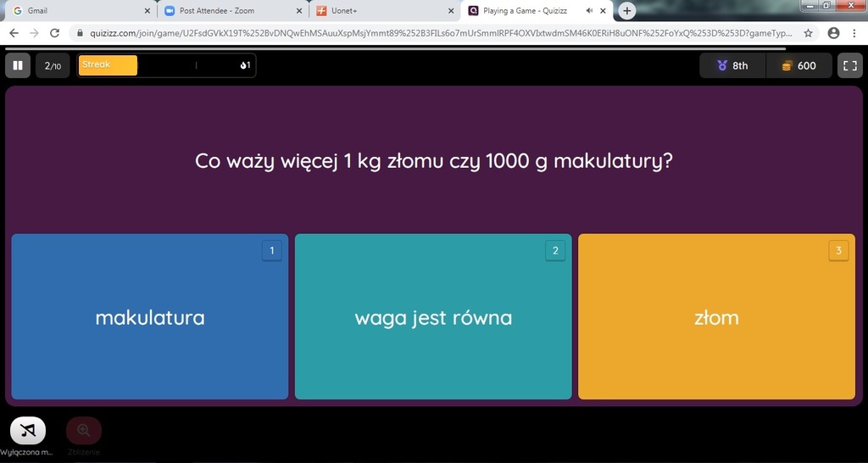Viewport: 868px width, 463px height.
Task: Choose answer "waga jest równa"
Action: pos(433,317)
